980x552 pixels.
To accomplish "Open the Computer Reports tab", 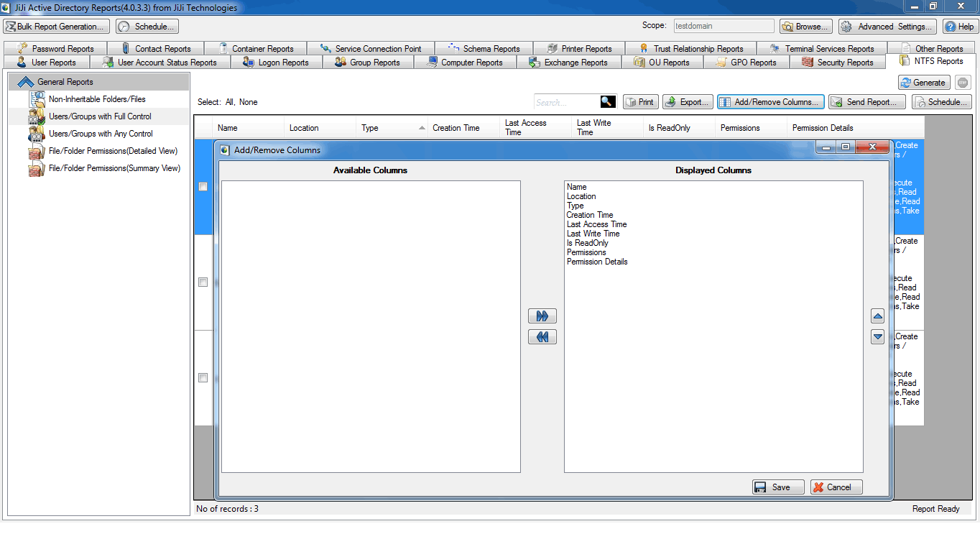I will pos(465,63).
